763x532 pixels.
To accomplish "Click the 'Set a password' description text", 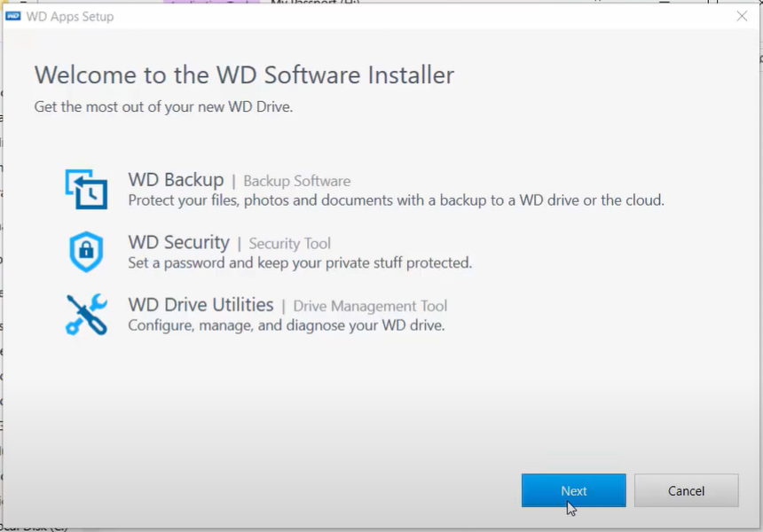I will pos(300,263).
